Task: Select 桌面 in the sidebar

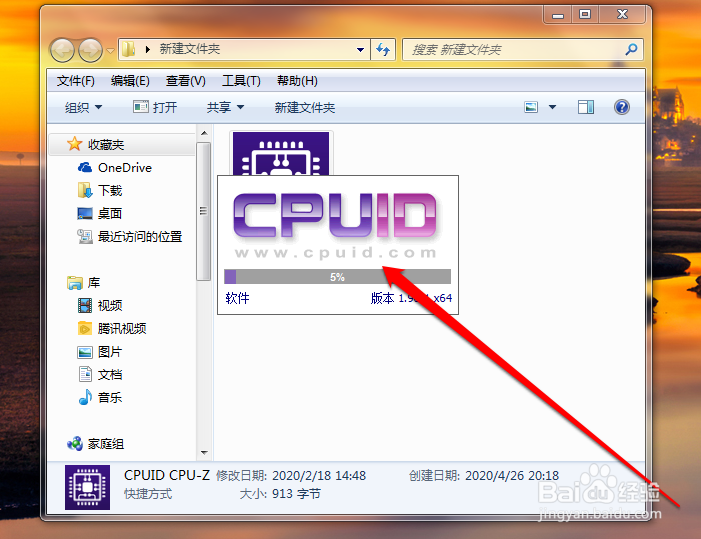Action: pos(100,214)
